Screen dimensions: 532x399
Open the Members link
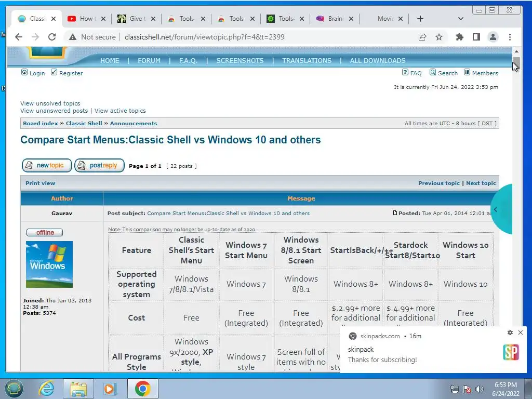coord(485,73)
